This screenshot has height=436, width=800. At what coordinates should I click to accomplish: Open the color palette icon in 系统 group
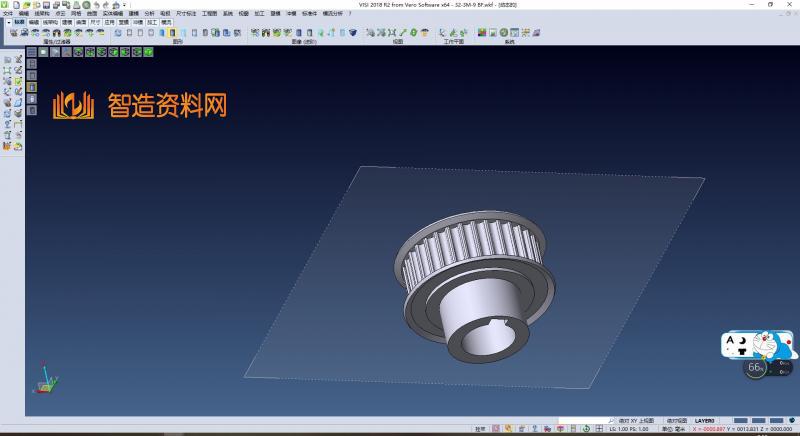click(482, 33)
